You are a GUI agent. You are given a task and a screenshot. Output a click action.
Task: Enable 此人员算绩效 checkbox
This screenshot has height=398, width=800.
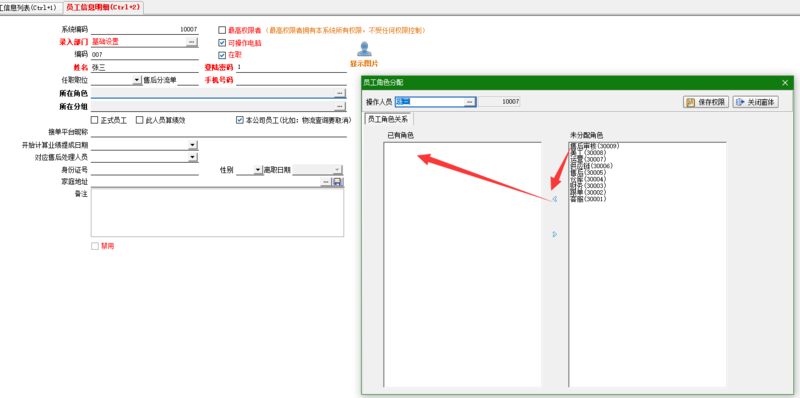pyautogui.click(x=139, y=120)
